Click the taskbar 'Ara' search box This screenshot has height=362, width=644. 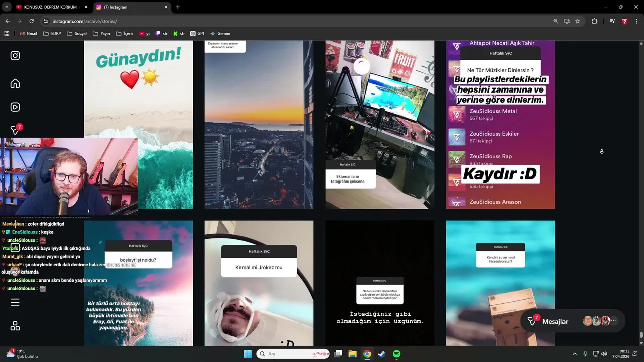click(293, 354)
